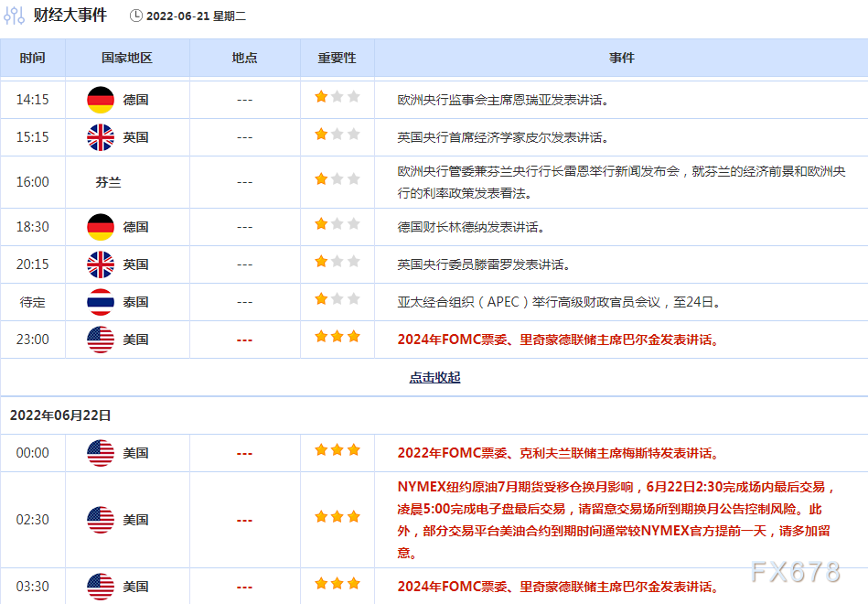The width and height of the screenshot is (868, 604).
Task: Click the German flag in the 14:15 row
Action: 101,100
